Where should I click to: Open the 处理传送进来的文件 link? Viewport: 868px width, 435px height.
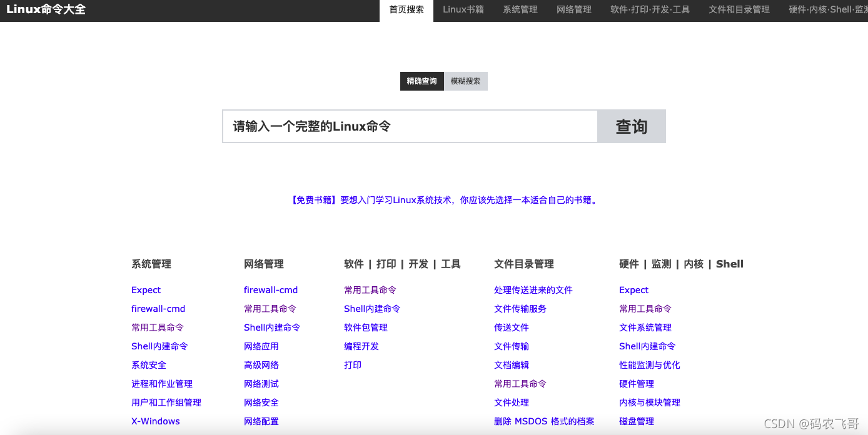[x=533, y=290]
